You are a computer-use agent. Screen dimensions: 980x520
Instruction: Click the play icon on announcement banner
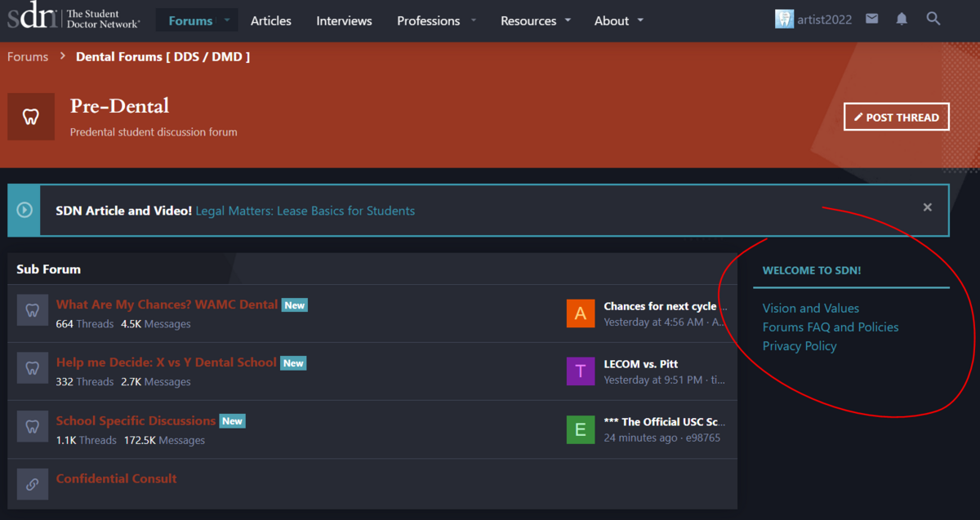tap(24, 211)
